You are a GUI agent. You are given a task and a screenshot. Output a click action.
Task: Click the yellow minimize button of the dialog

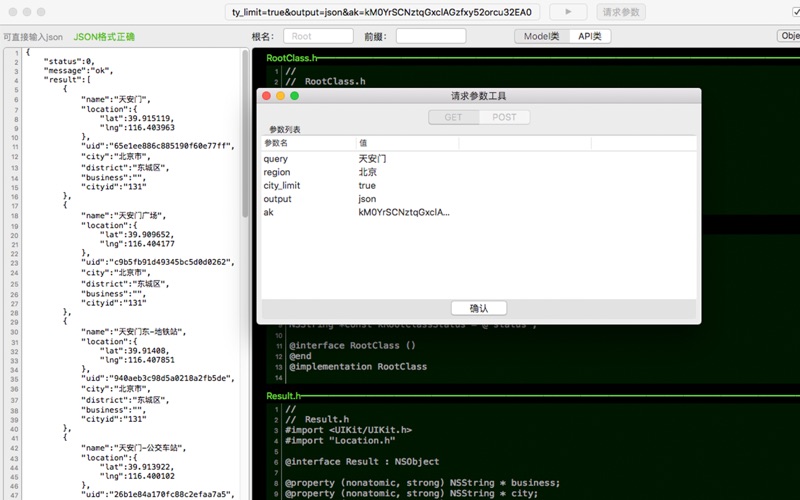280,96
